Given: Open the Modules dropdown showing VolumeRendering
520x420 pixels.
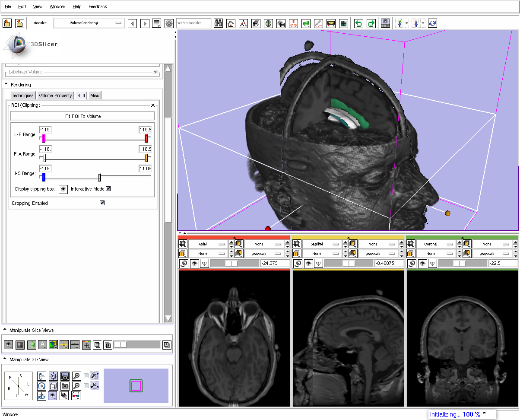Looking at the screenshot, I should tap(89, 23).
